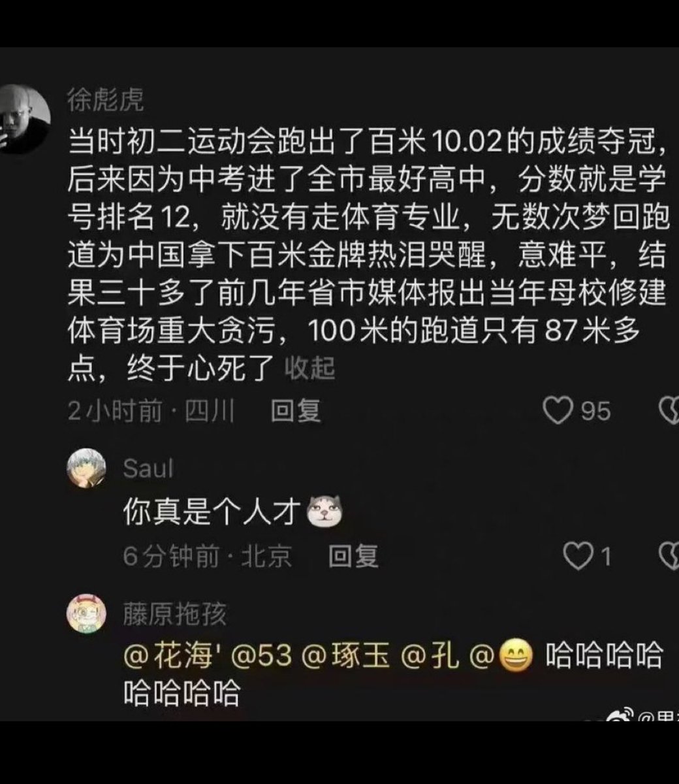Screen dimensions: 679x784
Task: Tap the heart icon on Saul's reply
Action: point(577,556)
